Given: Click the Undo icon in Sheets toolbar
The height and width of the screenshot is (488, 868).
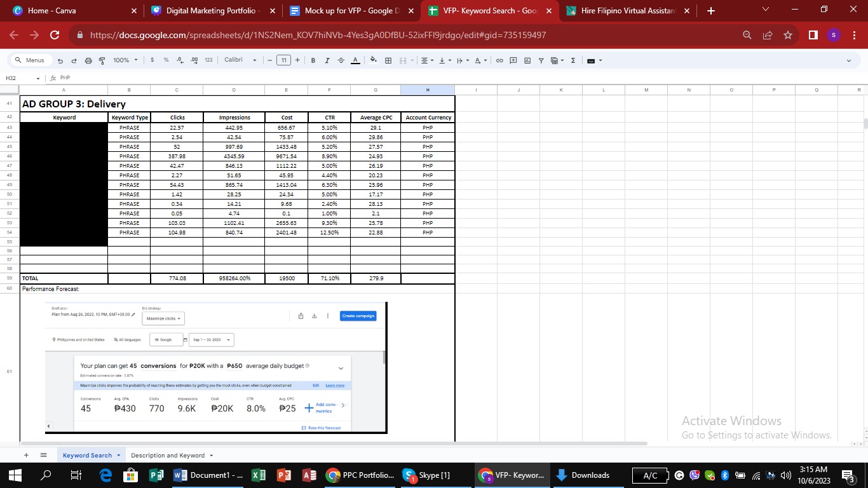Looking at the screenshot, I should pyautogui.click(x=60, y=60).
